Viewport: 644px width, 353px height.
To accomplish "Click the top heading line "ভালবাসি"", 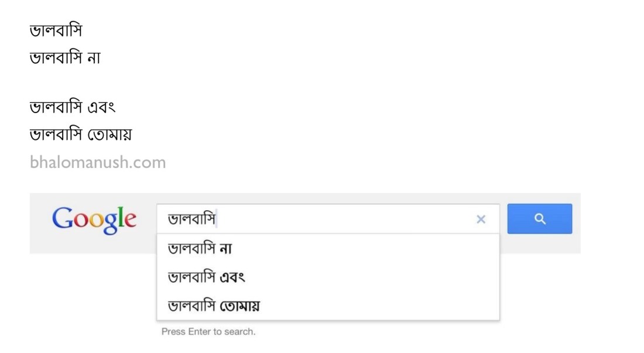I will [x=56, y=30].
